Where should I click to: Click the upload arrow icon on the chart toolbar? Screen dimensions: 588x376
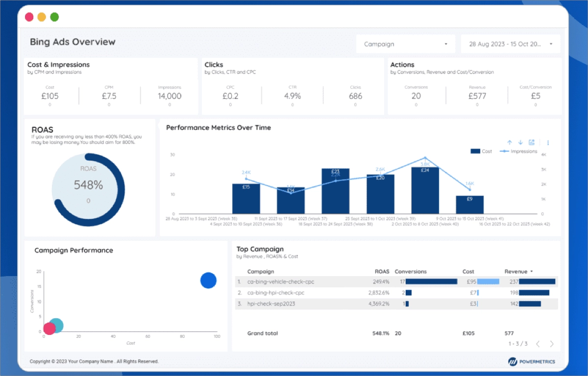click(510, 142)
